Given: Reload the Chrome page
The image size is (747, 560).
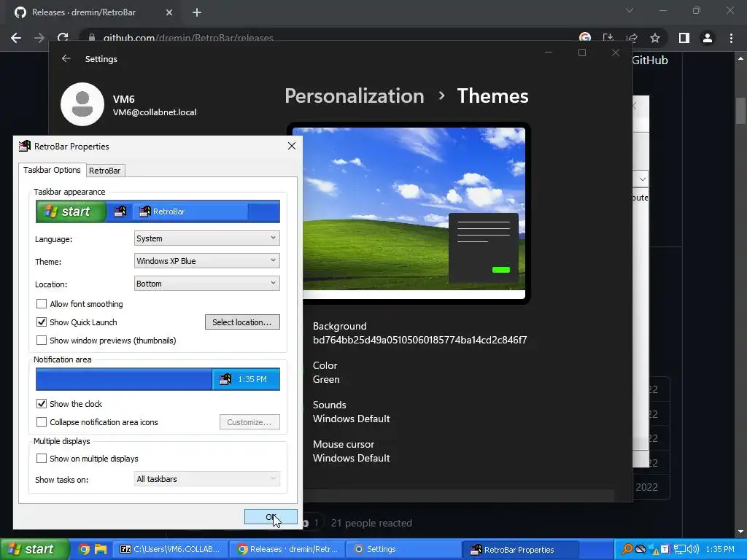Looking at the screenshot, I should 63,38.
